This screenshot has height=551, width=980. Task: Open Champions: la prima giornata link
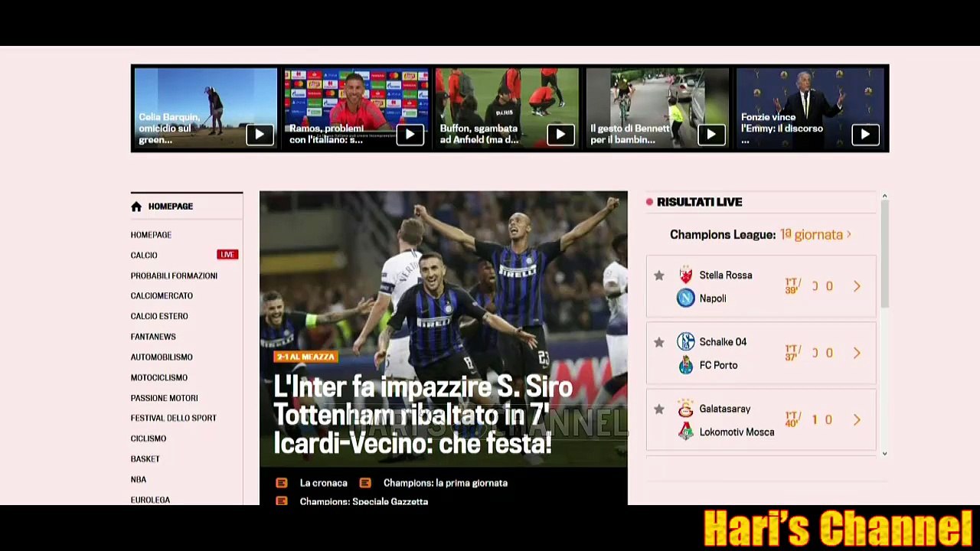click(x=446, y=483)
